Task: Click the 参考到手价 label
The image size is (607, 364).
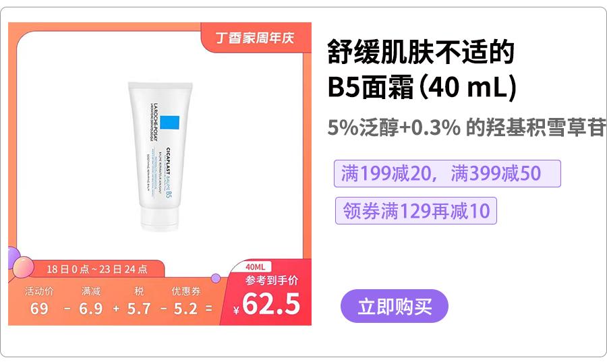Action: 272,280
